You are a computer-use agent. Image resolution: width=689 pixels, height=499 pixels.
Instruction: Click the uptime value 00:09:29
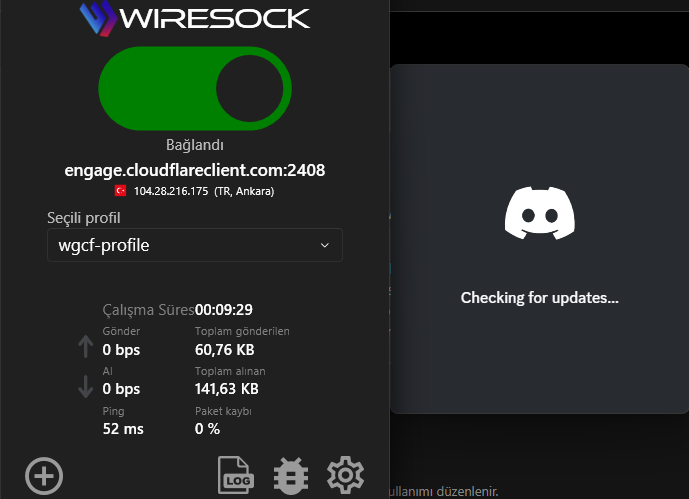pos(224,310)
